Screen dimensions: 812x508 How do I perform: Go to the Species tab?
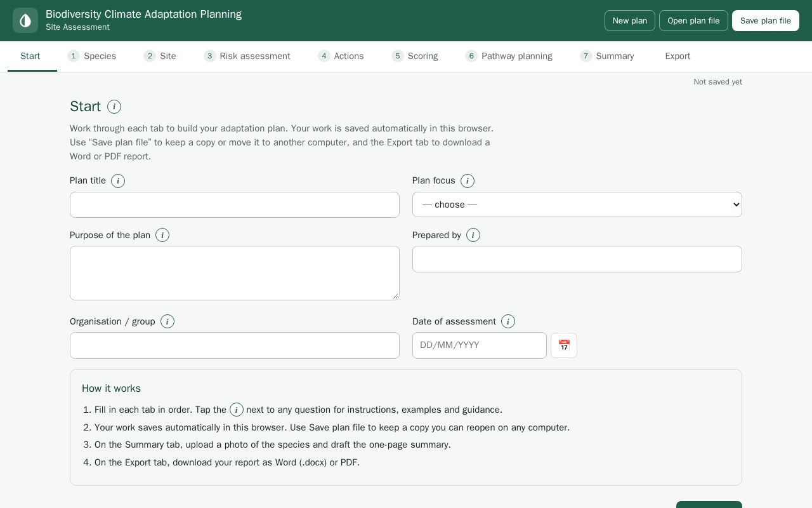click(92, 56)
